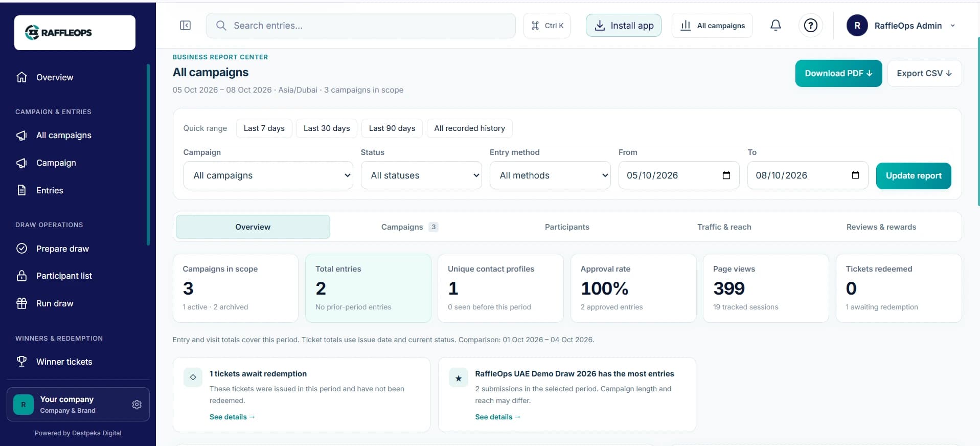Click the Ctrl K command shortcut button
Screen dimensions: 980x446
pos(547,26)
